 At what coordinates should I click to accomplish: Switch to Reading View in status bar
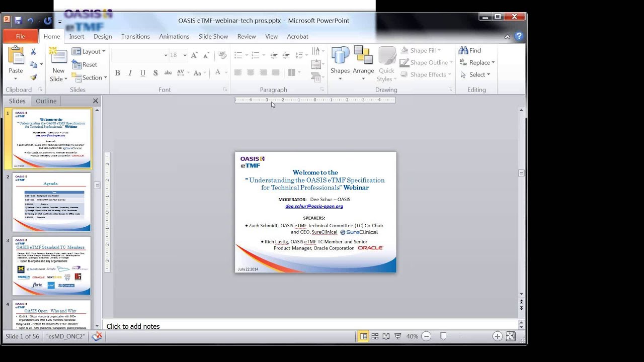(x=386, y=336)
